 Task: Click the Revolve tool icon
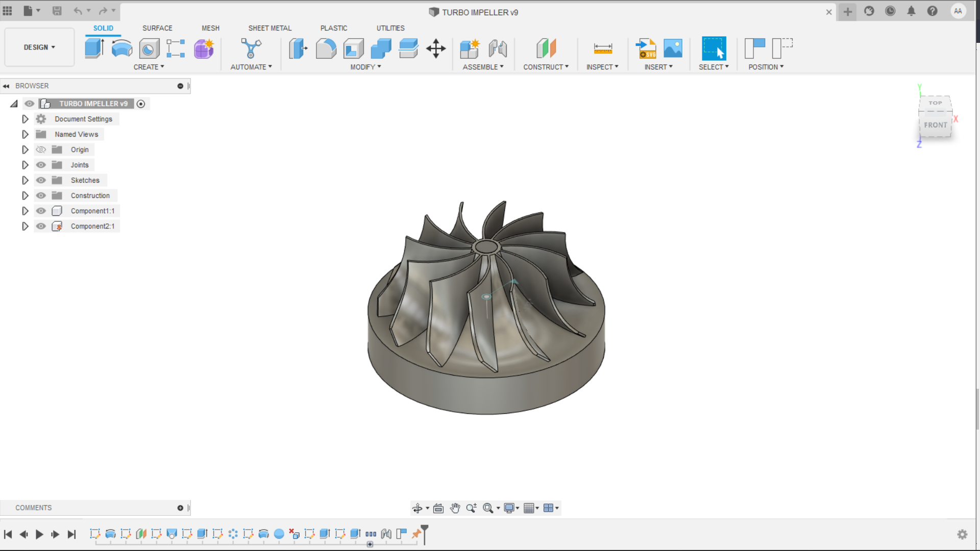(122, 48)
